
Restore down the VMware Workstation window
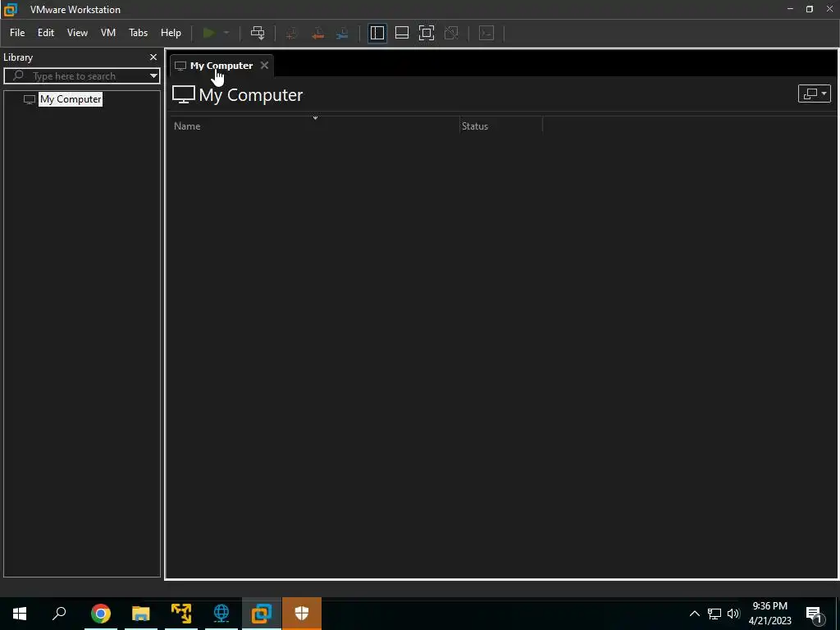[810, 9]
